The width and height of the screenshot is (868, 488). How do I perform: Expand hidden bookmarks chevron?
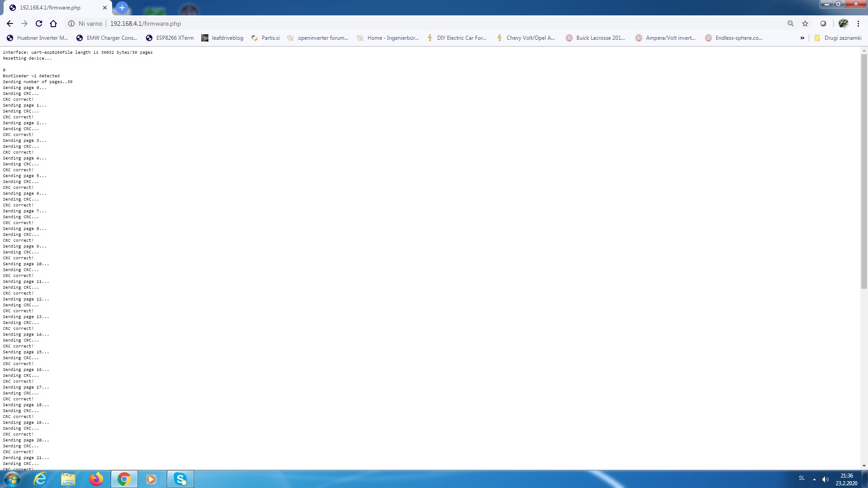pyautogui.click(x=802, y=38)
